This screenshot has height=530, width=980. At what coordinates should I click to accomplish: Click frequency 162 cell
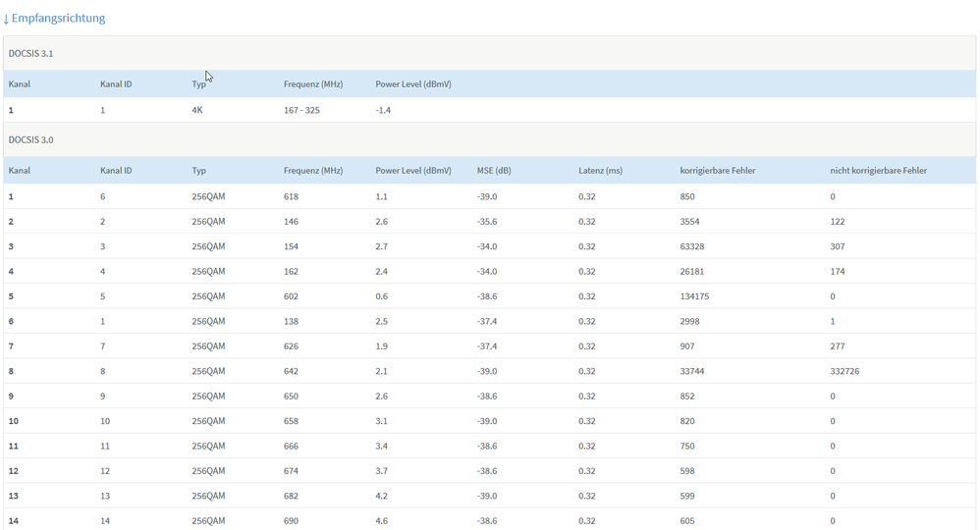292,271
